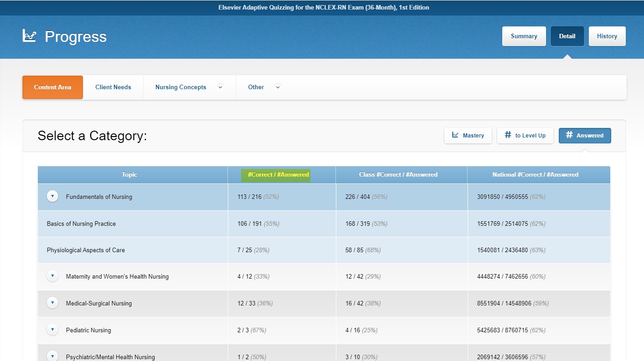
Task: Click the arrow icon beside Maternity and Women's Health Nursing
Action: click(x=52, y=276)
